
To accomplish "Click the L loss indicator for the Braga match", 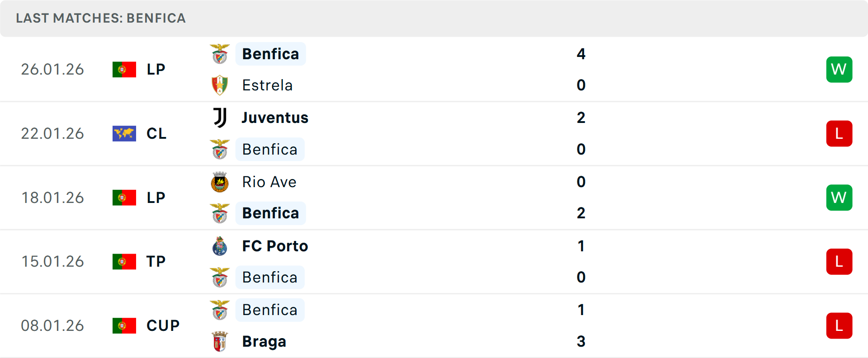I will tap(840, 325).
